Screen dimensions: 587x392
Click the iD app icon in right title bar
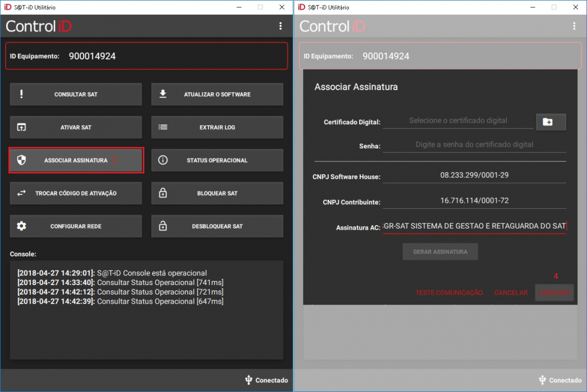pos(301,7)
